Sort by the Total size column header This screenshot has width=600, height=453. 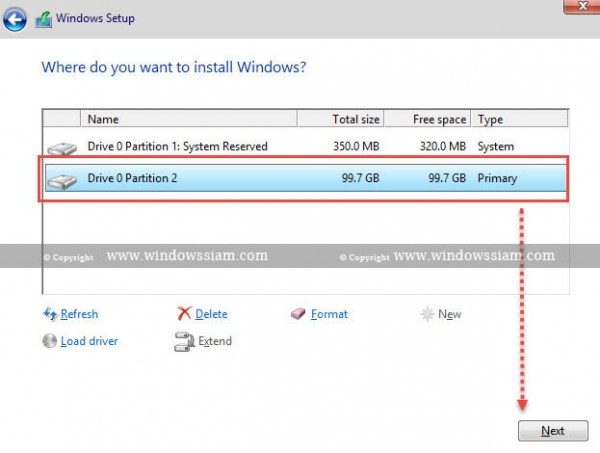click(x=340, y=119)
